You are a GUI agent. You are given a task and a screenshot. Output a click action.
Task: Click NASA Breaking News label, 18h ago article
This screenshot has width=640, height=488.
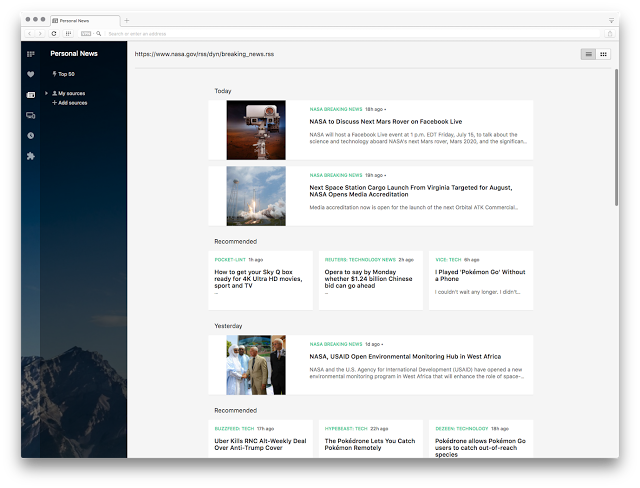tap(336, 109)
